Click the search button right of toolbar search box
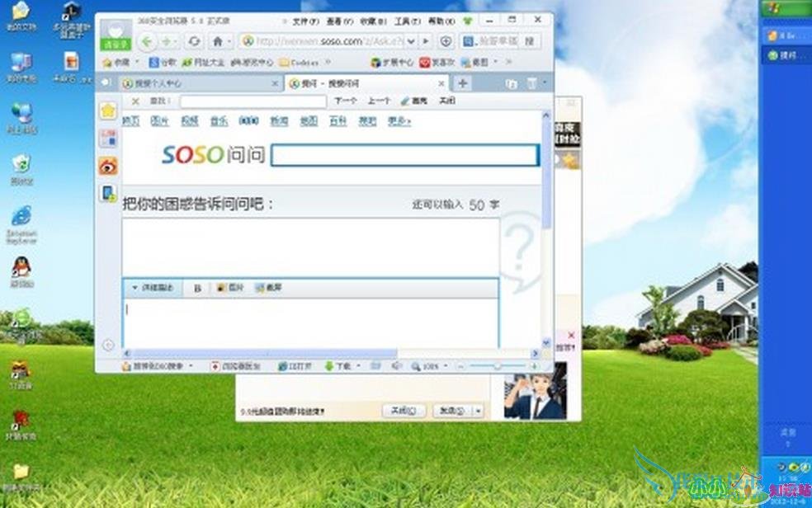The height and width of the screenshot is (508, 812). pyautogui.click(x=530, y=41)
